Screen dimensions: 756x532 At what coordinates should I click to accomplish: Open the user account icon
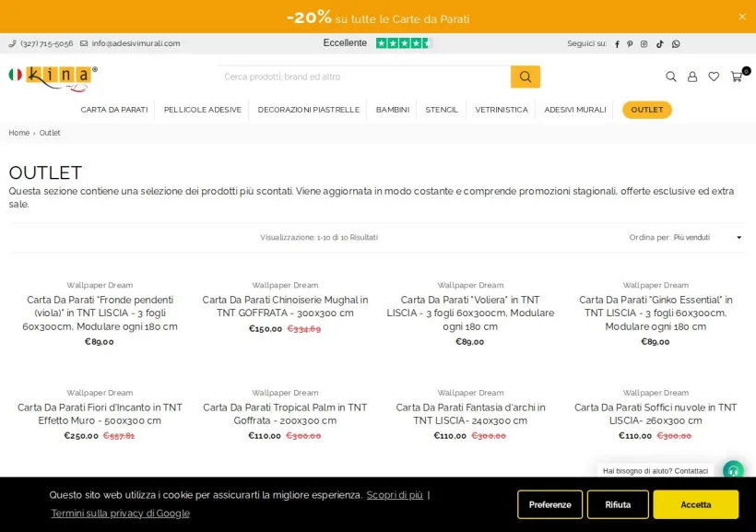(x=692, y=77)
